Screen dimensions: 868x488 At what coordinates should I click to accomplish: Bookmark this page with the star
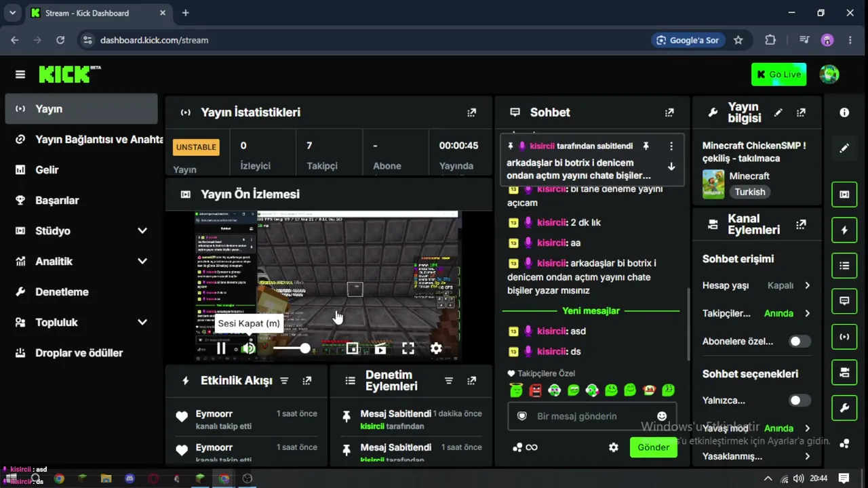[738, 40]
